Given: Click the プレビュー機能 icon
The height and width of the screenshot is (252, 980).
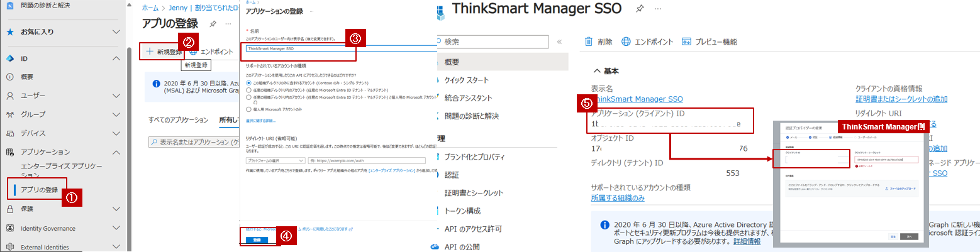Looking at the screenshot, I should [686, 41].
